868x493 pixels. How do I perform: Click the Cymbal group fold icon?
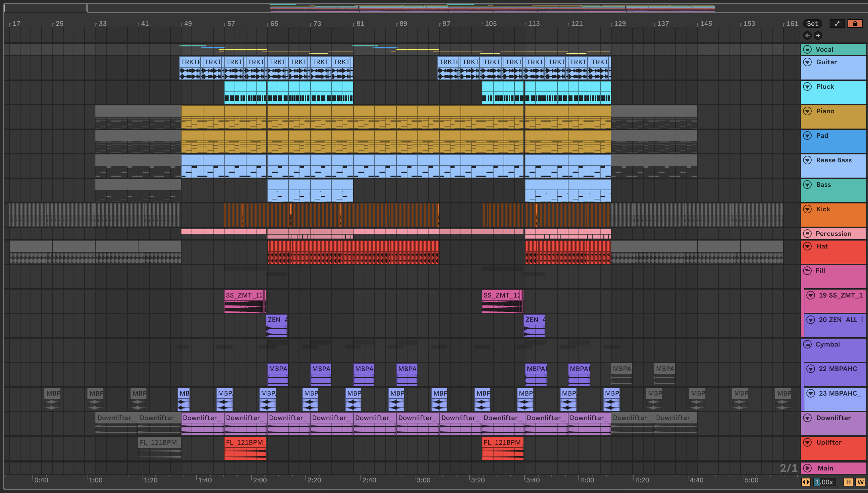[x=807, y=344]
